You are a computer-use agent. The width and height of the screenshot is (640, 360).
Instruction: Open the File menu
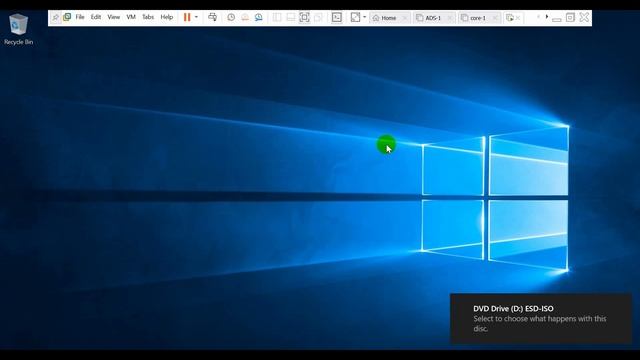(x=80, y=17)
